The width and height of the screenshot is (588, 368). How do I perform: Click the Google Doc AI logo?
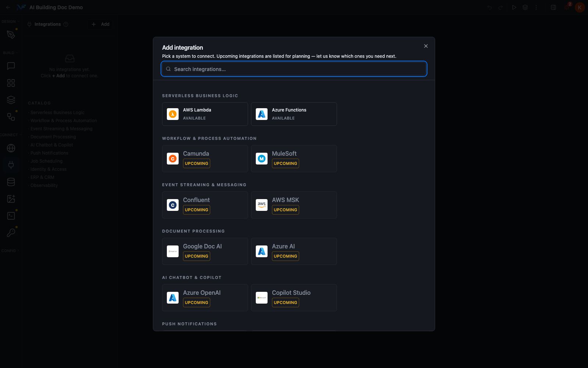(173, 251)
